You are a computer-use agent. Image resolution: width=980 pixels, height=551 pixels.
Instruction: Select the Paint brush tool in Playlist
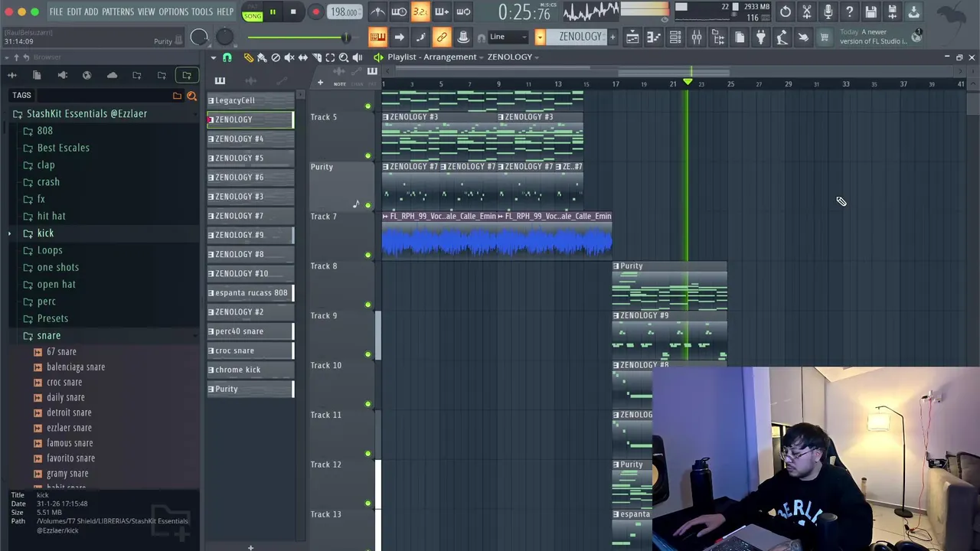(262, 57)
